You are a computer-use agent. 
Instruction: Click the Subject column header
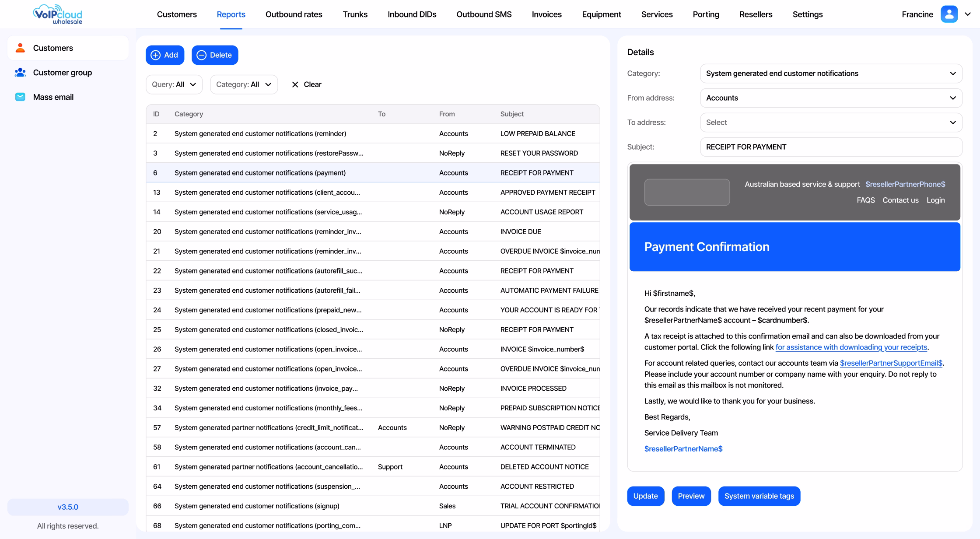tap(512, 114)
